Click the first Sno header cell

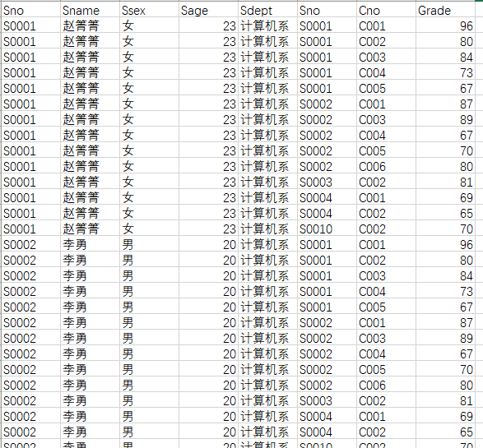(x=30, y=11)
